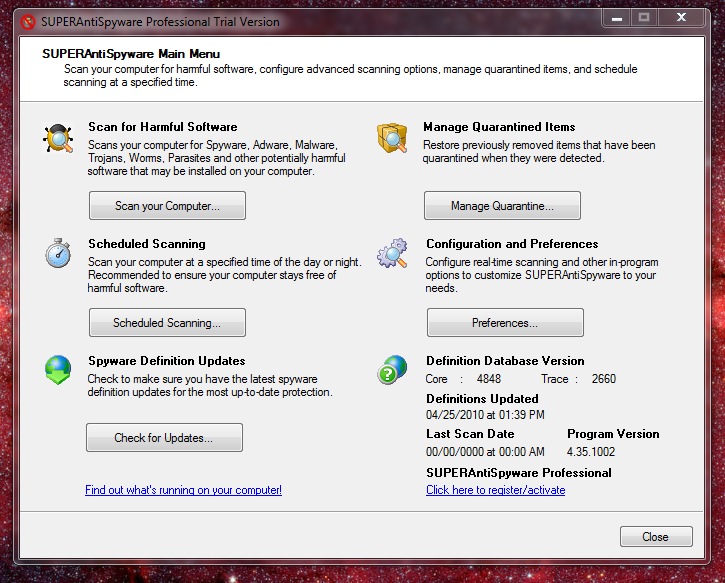Click the 'Manage Quarantined Items' heading
The height and width of the screenshot is (583, 725).
tap(499, 127)
